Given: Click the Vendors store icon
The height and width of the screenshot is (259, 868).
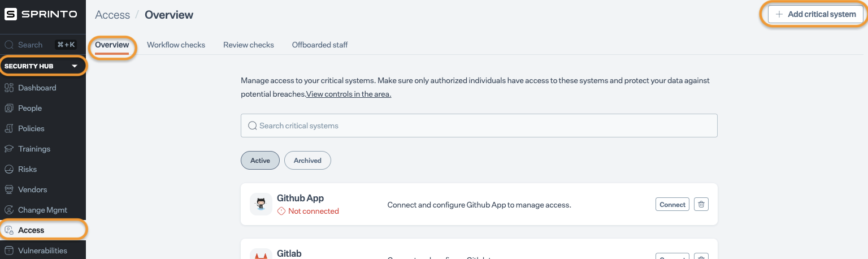Looking at the screenshot, I should tap(9, 189).
